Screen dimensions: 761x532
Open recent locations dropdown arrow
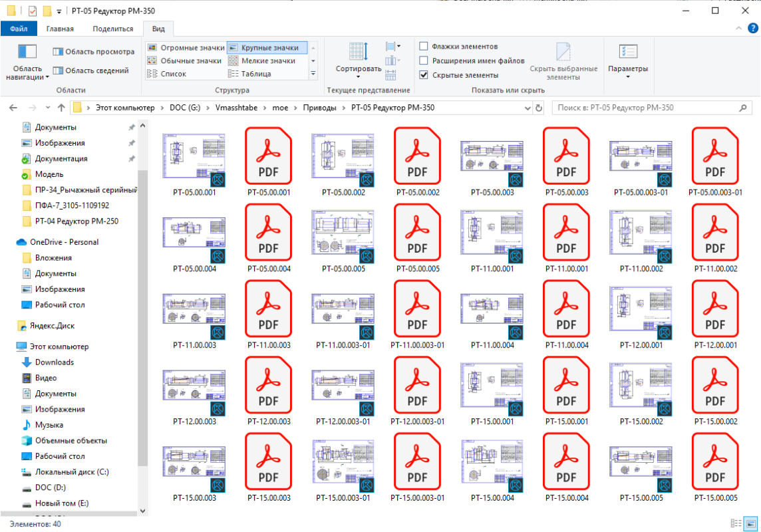tap(48, 108)
